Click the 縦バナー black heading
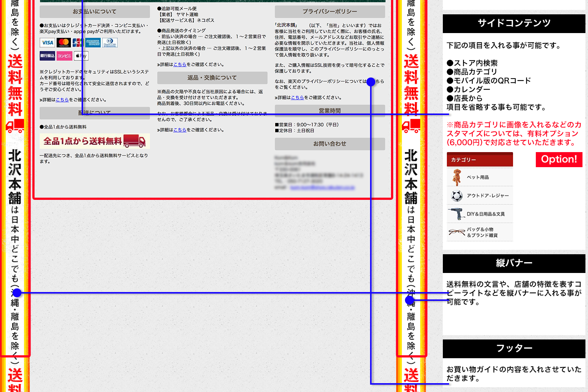The image size is (588, 392). pos(514,263)
